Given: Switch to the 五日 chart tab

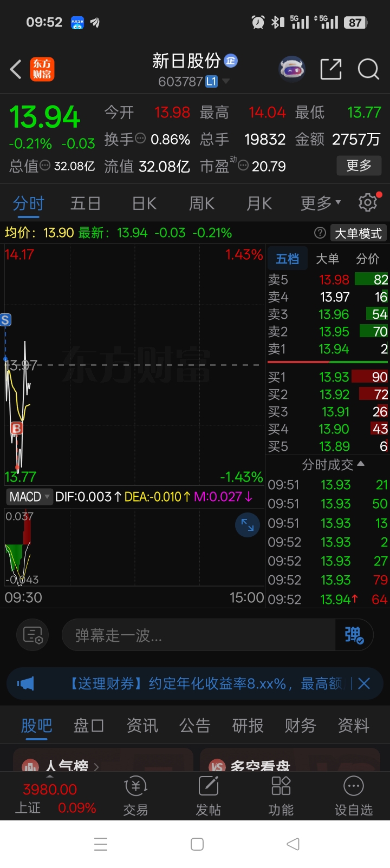Looking at the screenshot, I should point(86,203).
